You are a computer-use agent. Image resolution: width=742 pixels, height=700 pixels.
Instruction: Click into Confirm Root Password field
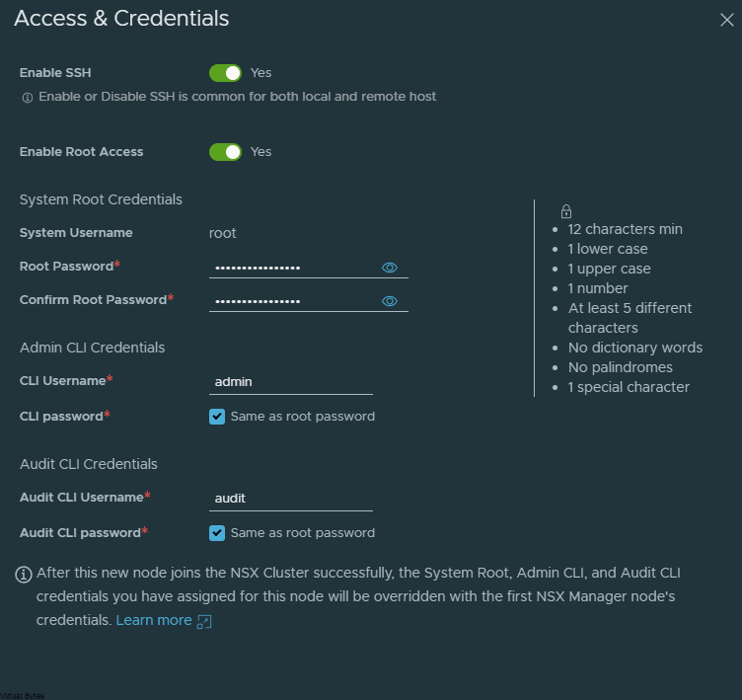click(x=294, y=301)
